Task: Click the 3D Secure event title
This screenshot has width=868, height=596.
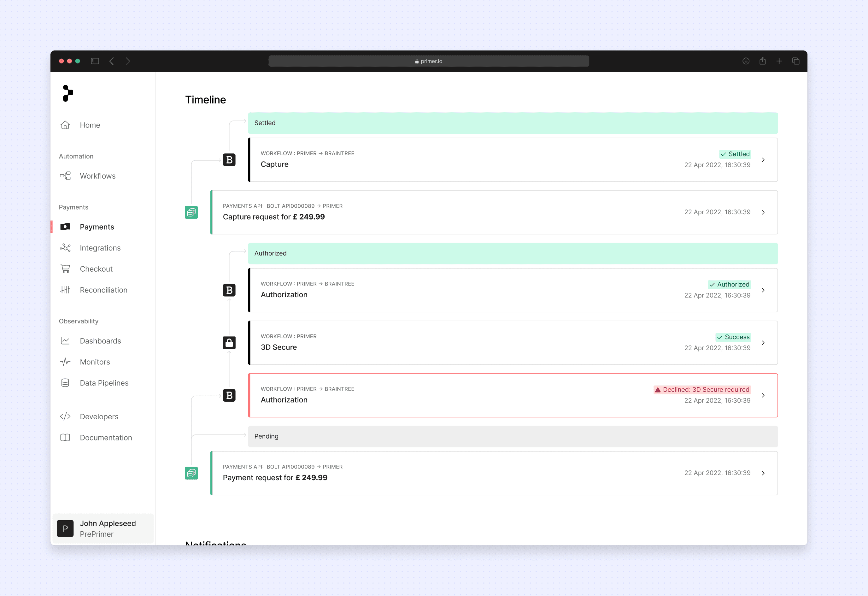Action: click(x=279, y=347)
